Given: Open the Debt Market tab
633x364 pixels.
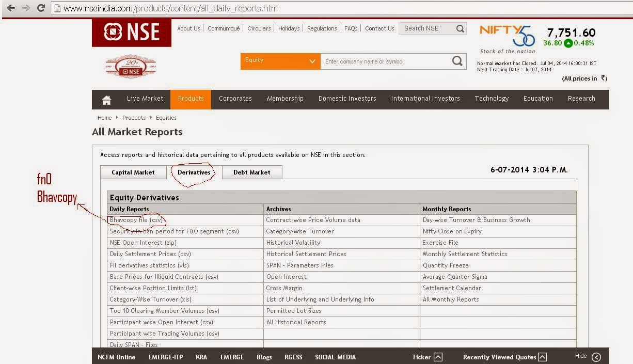Looking at the screenshot, I should coord(252,172).
